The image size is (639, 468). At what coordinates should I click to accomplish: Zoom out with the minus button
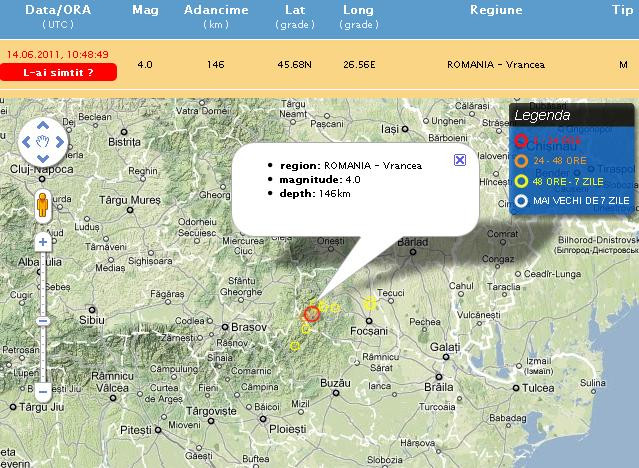coord(43,392)
